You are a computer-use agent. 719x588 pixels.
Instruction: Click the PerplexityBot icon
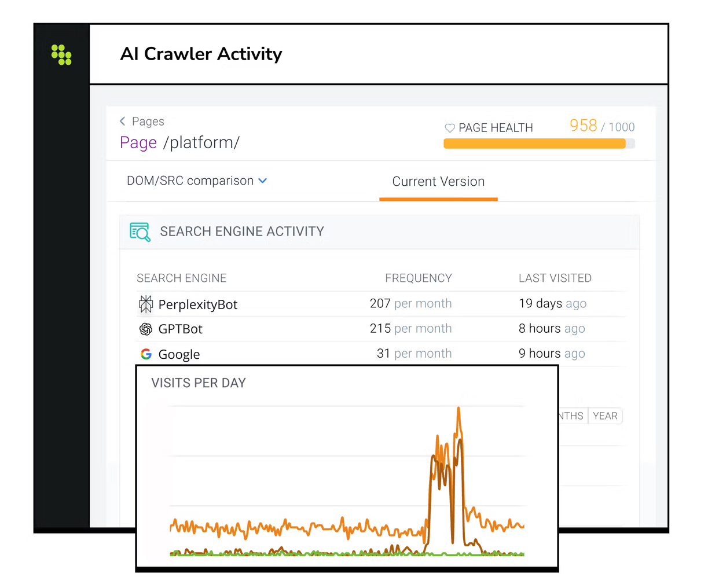pyautogui.click(x=146, y=304)
